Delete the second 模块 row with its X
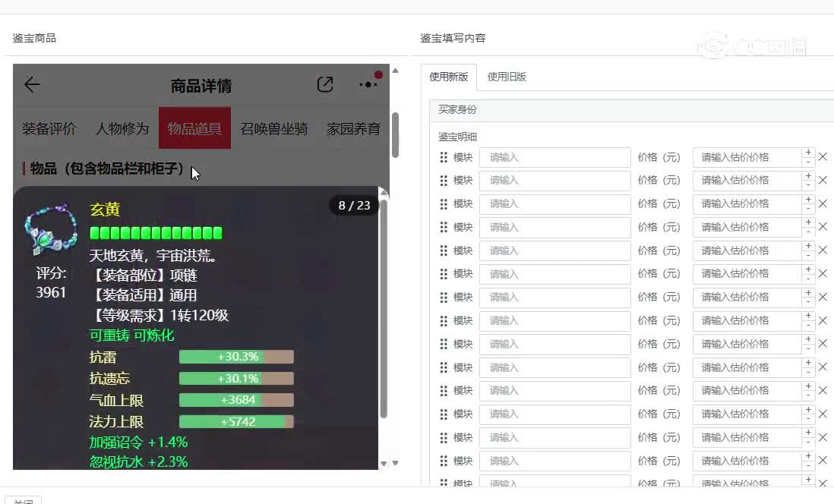 (x=823, y=180)
